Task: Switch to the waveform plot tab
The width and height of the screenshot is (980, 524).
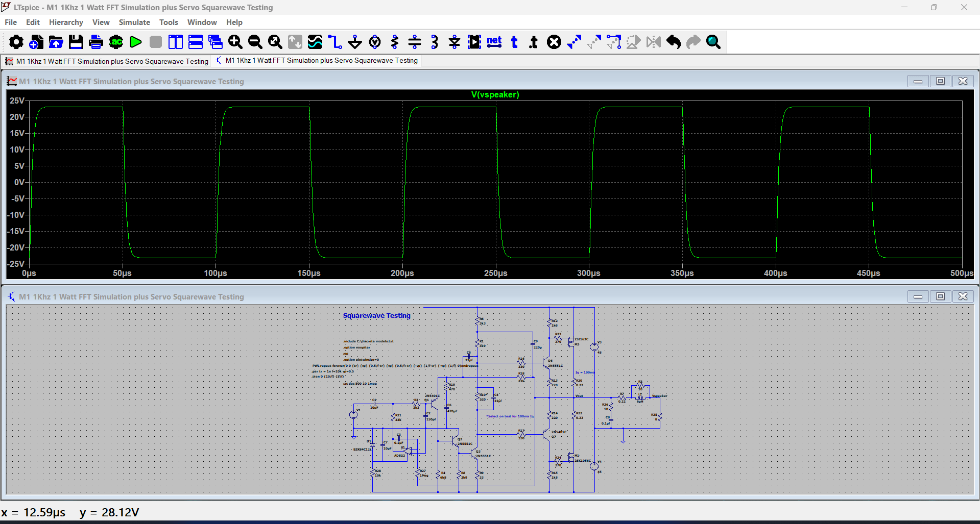Action: point(107,61)
